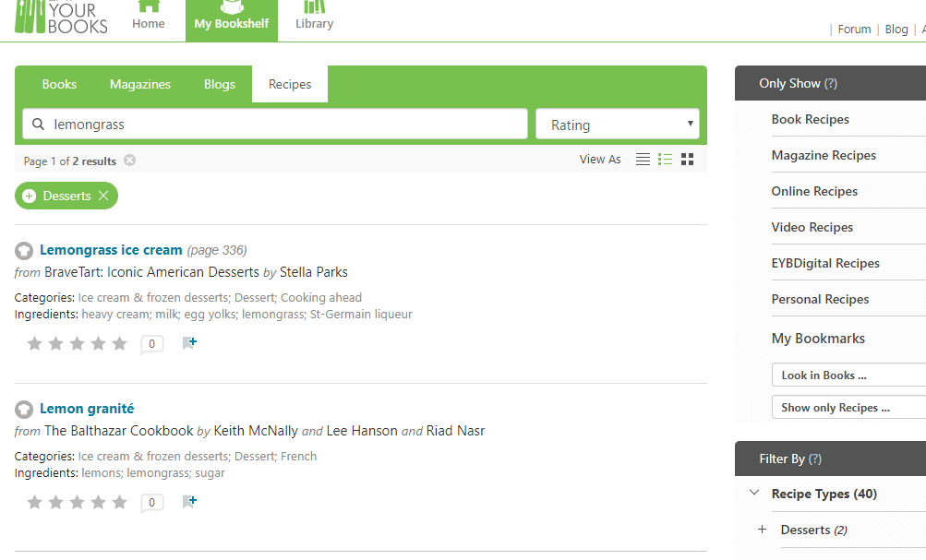Clear search results with the x icon
The height and width of the screenshot is (560, 926).
[x=129, y=161]
